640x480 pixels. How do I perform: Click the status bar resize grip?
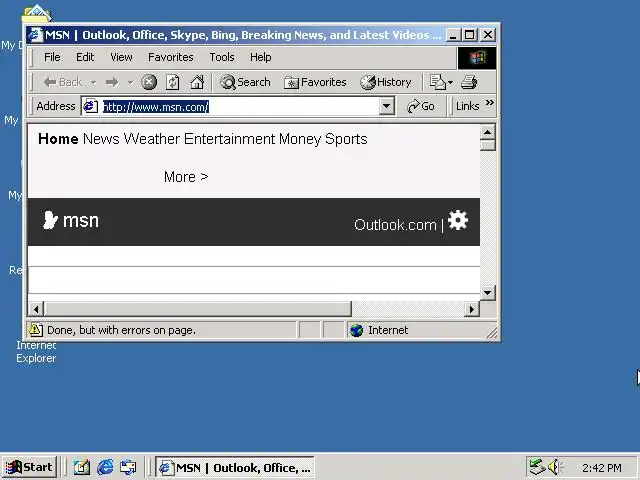[x=493, y=333]
